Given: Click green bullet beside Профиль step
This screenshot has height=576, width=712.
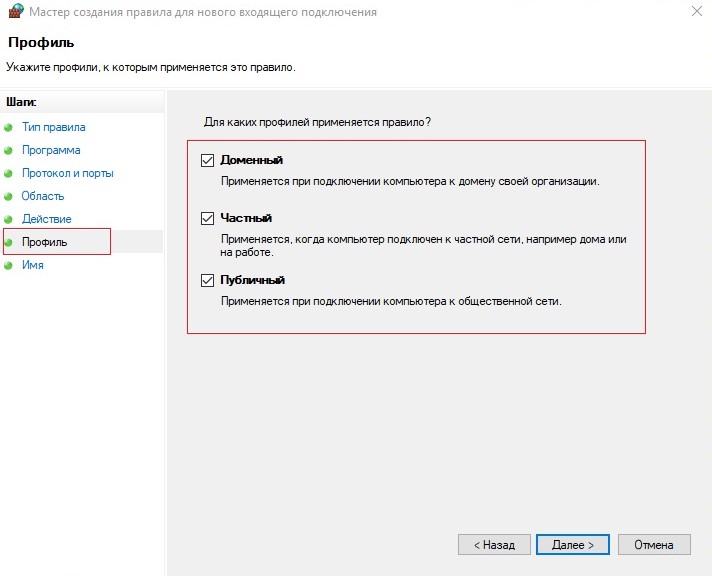Looking at the screenshot, I should [8, 242].
